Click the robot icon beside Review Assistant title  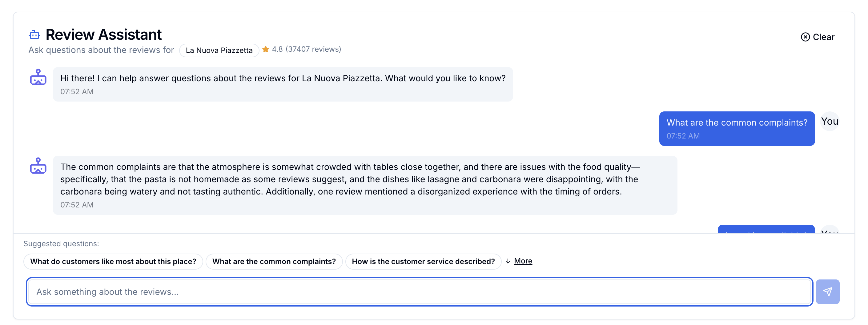(34, 35)
